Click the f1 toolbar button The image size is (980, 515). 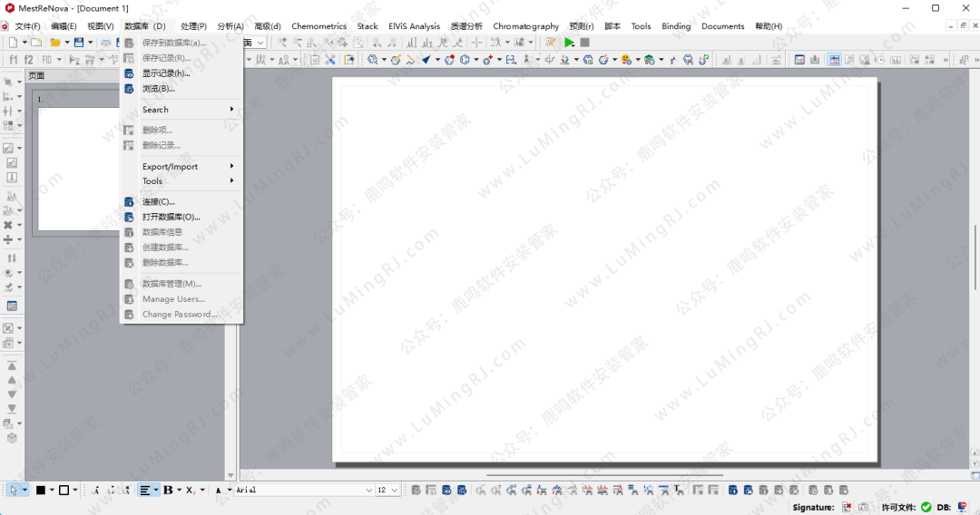(14, 60)
